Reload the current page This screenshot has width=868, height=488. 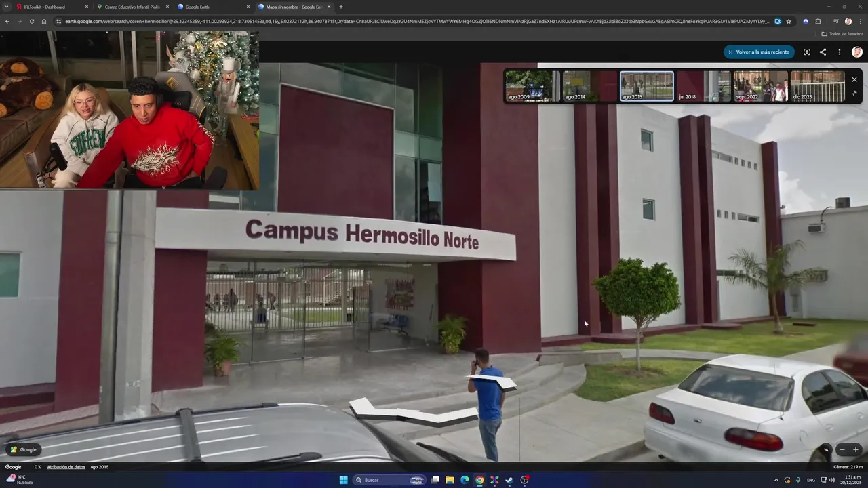31,21
